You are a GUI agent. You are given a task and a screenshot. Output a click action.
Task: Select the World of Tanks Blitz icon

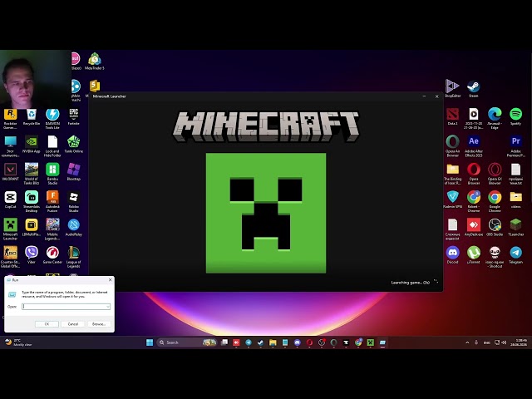pyautogui.click(x=32, y=174)
